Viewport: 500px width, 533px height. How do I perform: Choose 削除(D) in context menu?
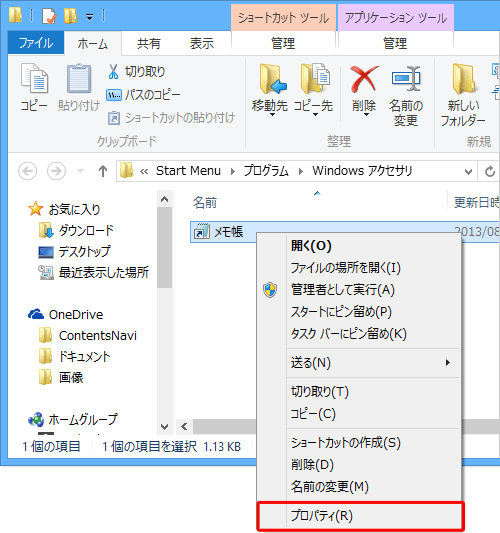(x=359, y=465)
